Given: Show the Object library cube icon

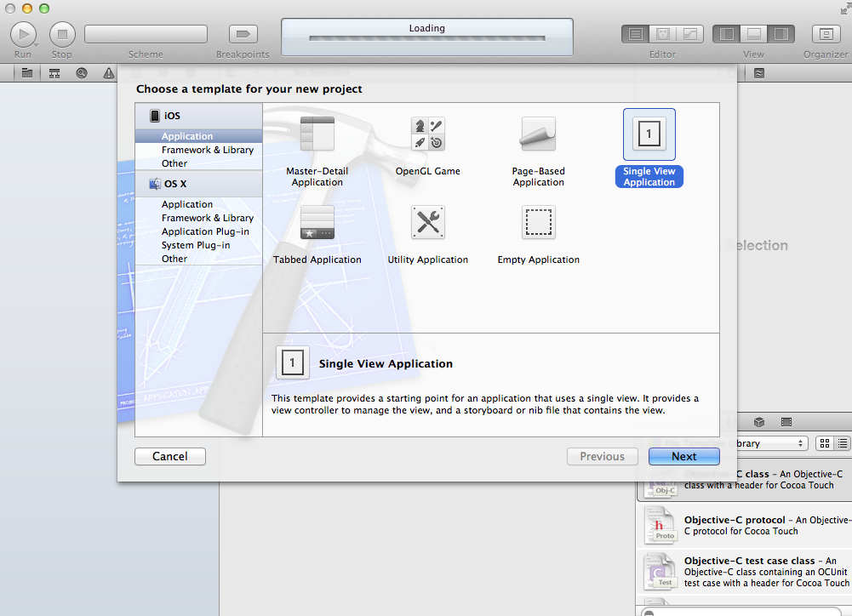Looking at the screenshot, I should 759,422.
